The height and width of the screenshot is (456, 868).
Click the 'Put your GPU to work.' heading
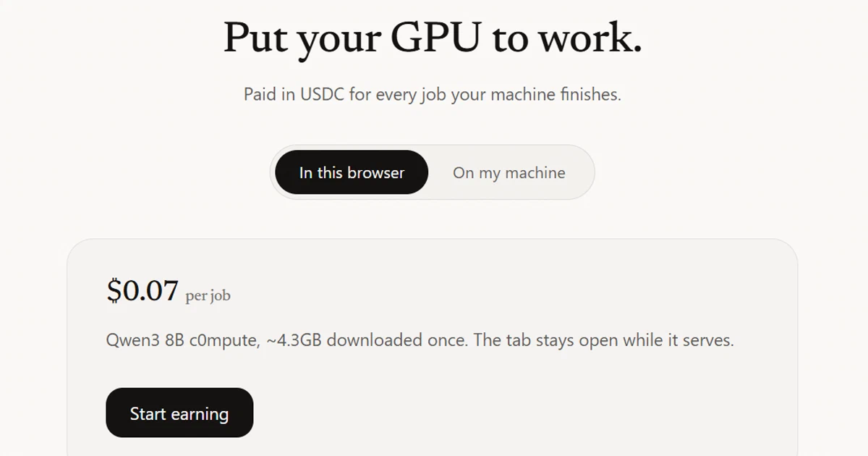[x=433, y=38]
